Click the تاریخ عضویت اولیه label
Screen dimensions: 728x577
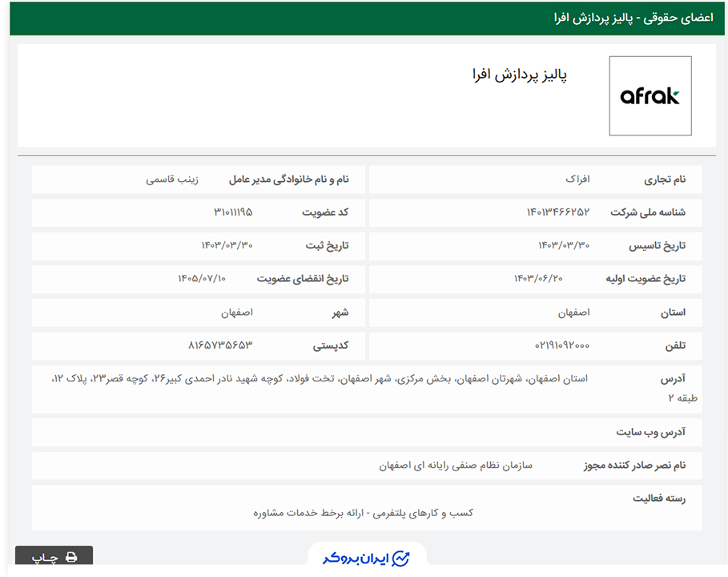click(646, 279)
